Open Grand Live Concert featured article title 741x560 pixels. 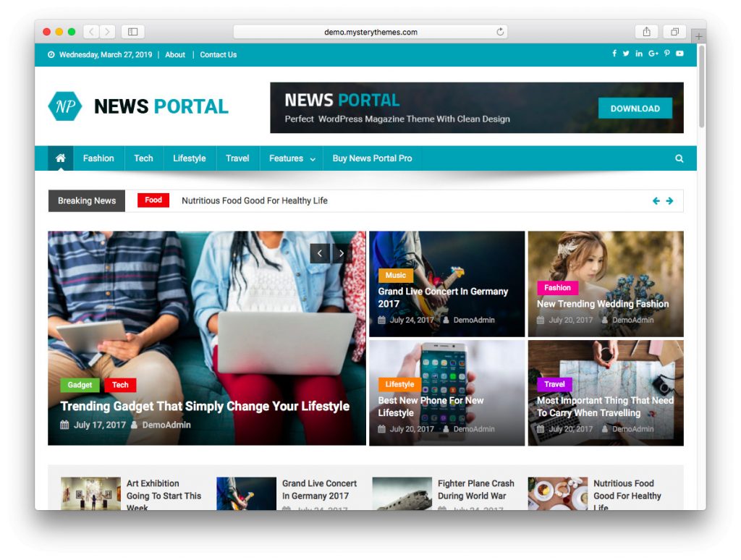(x=443, y=297)
